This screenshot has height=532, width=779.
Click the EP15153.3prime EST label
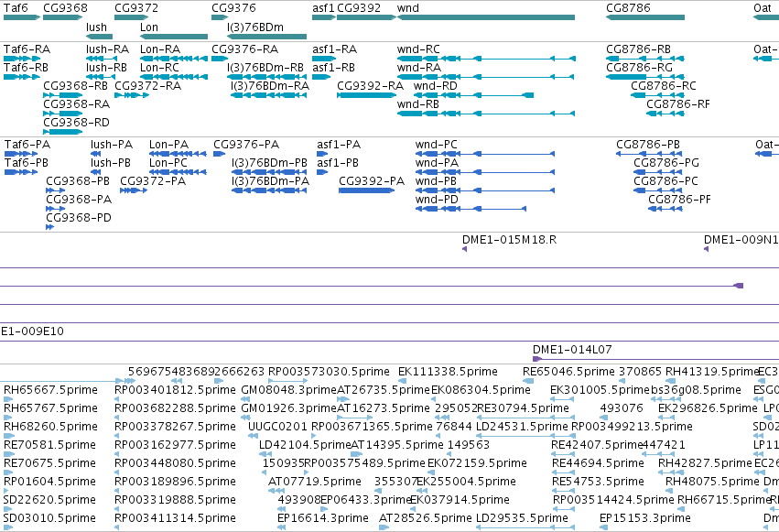tap(644, 518)
